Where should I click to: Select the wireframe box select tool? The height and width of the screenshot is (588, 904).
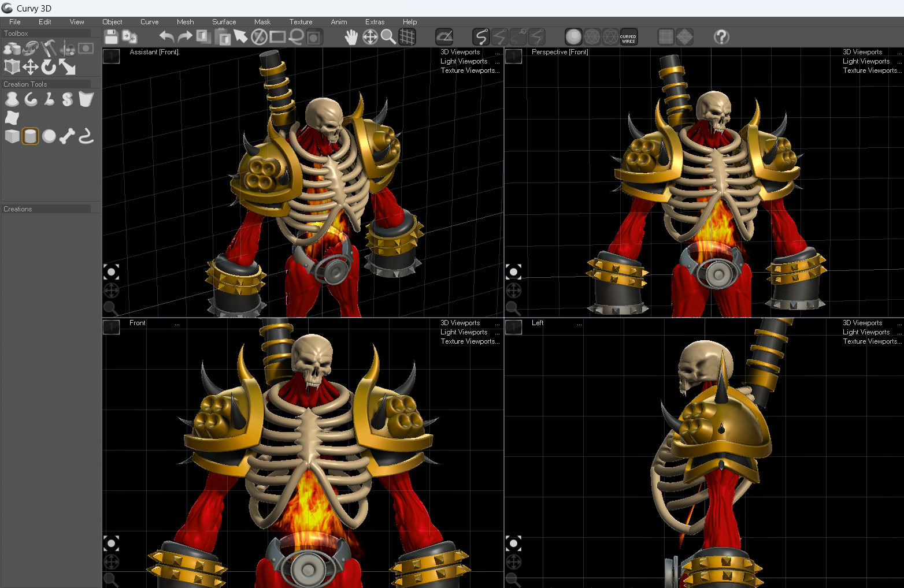[x=12, y=67]
